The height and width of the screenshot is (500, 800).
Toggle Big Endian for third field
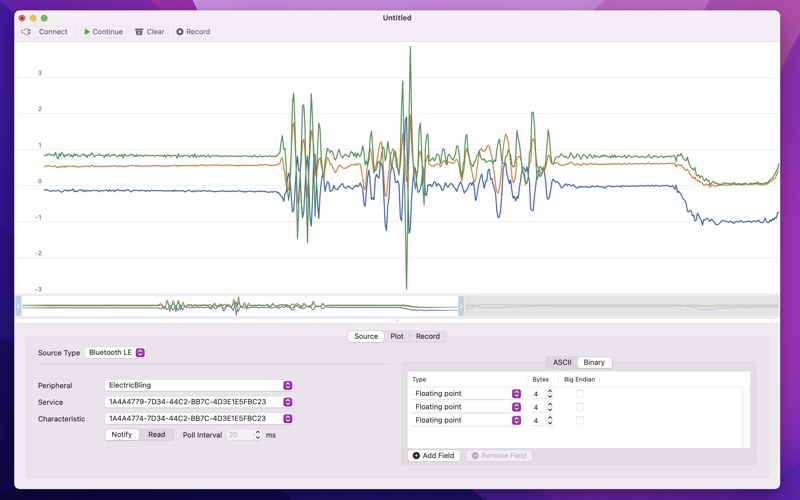pos(579,420)
